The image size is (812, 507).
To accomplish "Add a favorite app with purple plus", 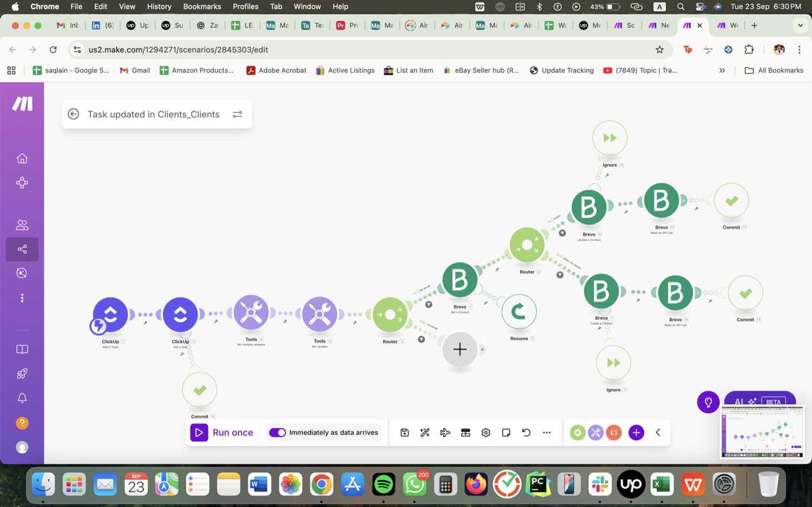I will (x=636, y=432).
